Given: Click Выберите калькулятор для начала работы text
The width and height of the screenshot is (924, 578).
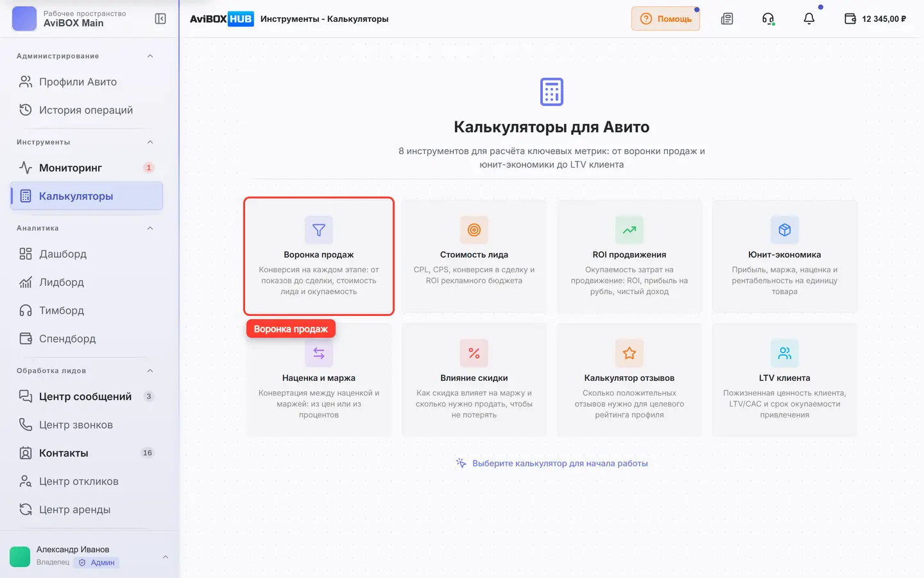Looking at the screenshot, I should 560,463.
